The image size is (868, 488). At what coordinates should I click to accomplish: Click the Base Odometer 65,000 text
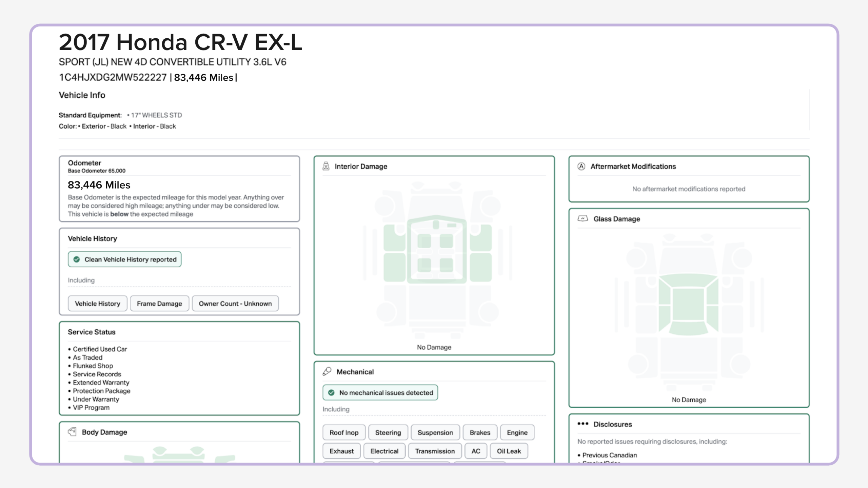pyautogui.click(x=97, y=171)
